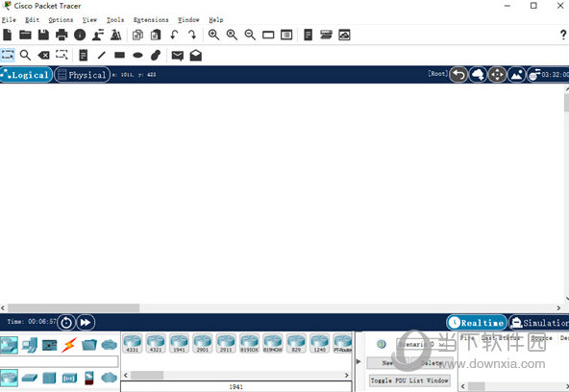Add a Complex PDU open envelope

[x=196, y=55]
